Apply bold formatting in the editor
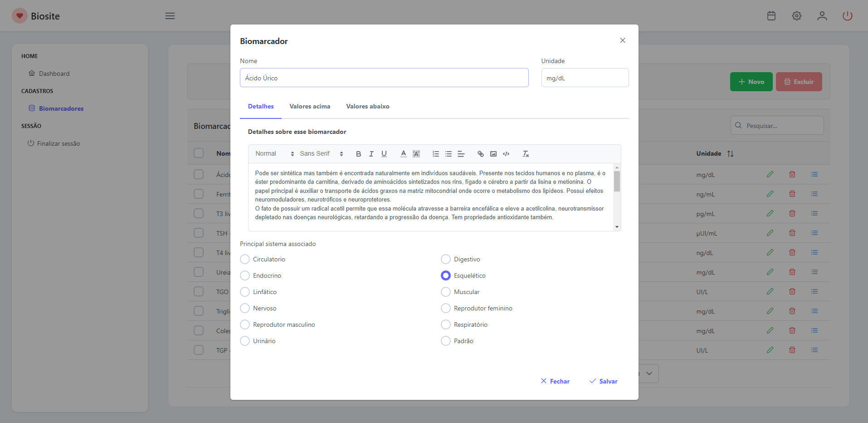The width and height of the screenshot is (868, 423). click(x=358, y=154)
